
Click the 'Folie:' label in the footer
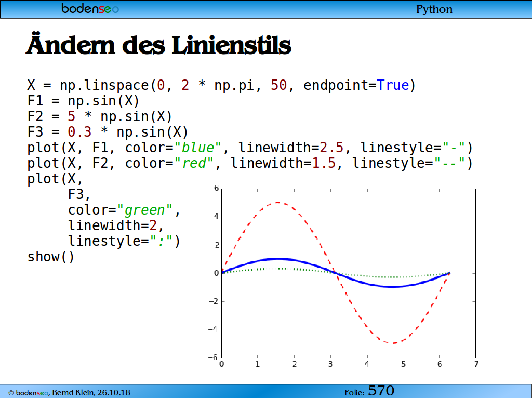click(354, 393)
